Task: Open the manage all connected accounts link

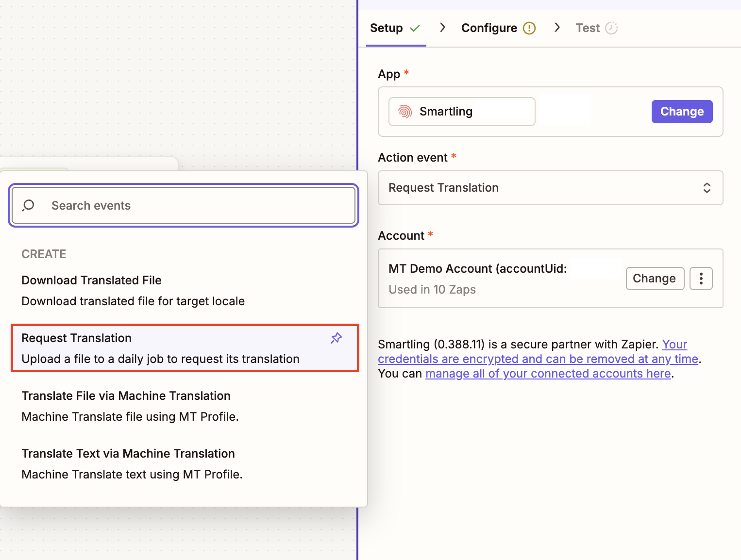Action: 548,373
